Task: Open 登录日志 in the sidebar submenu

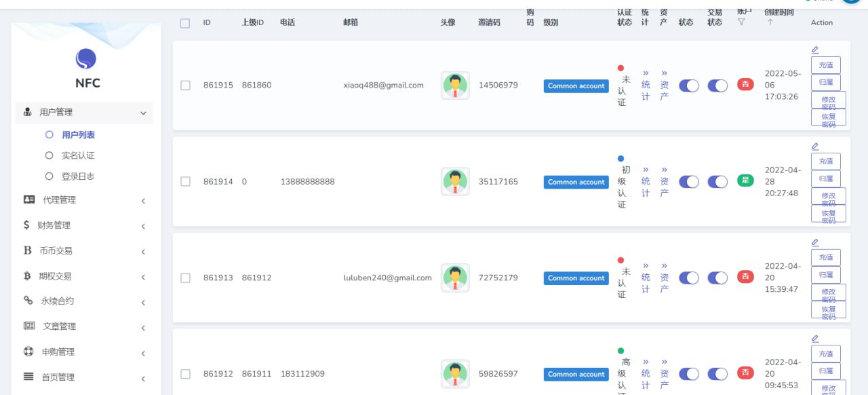Action: coord(78,176)
